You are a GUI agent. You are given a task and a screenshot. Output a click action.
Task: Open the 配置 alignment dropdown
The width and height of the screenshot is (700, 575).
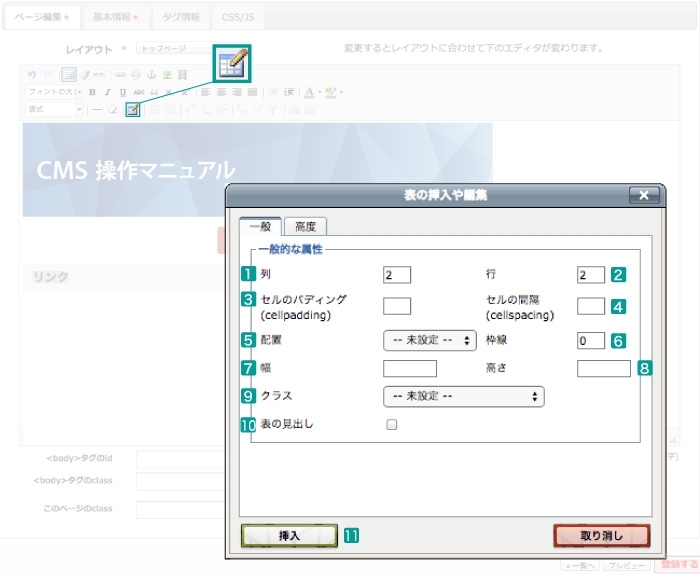coord(429,341)
